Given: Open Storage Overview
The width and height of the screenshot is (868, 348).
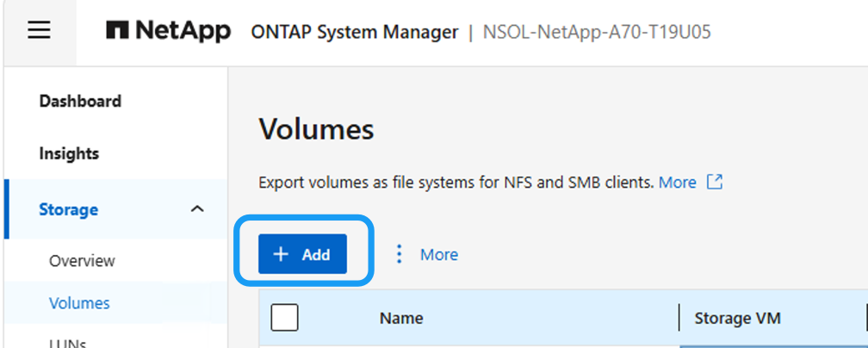Looking at the screenshot, I should click(82, 260).
